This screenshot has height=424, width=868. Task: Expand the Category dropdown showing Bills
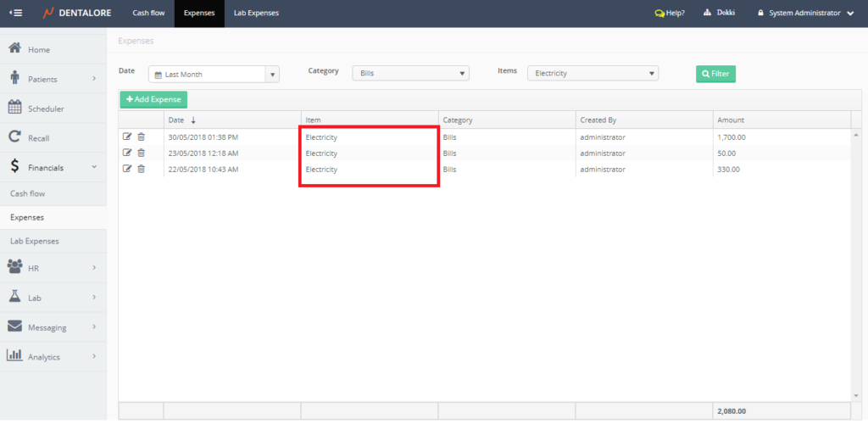tap(462, 74)
